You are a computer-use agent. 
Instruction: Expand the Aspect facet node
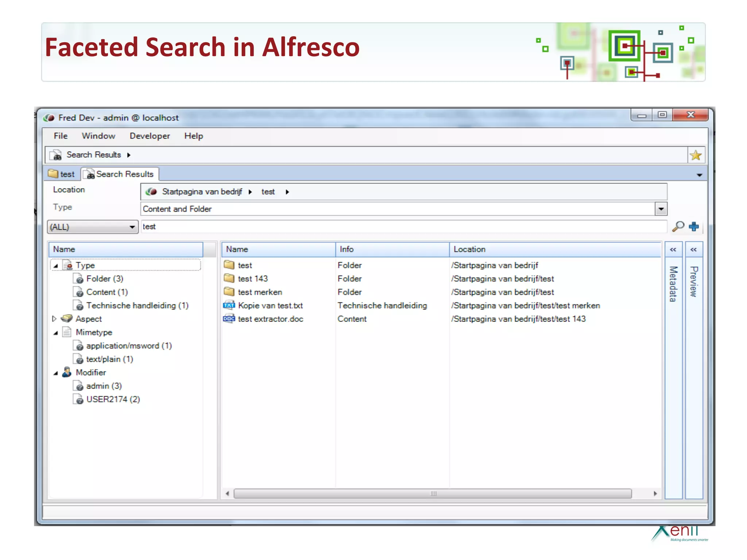pos(54,319)
